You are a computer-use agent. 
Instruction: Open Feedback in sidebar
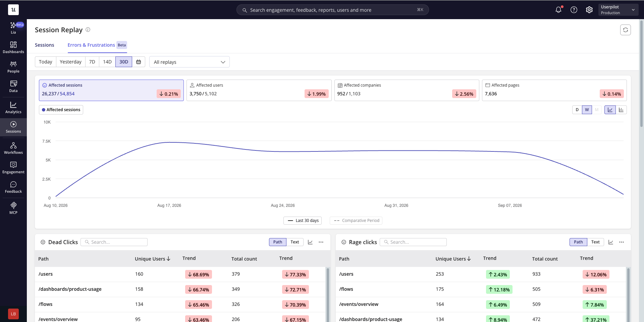click(13, 187)
